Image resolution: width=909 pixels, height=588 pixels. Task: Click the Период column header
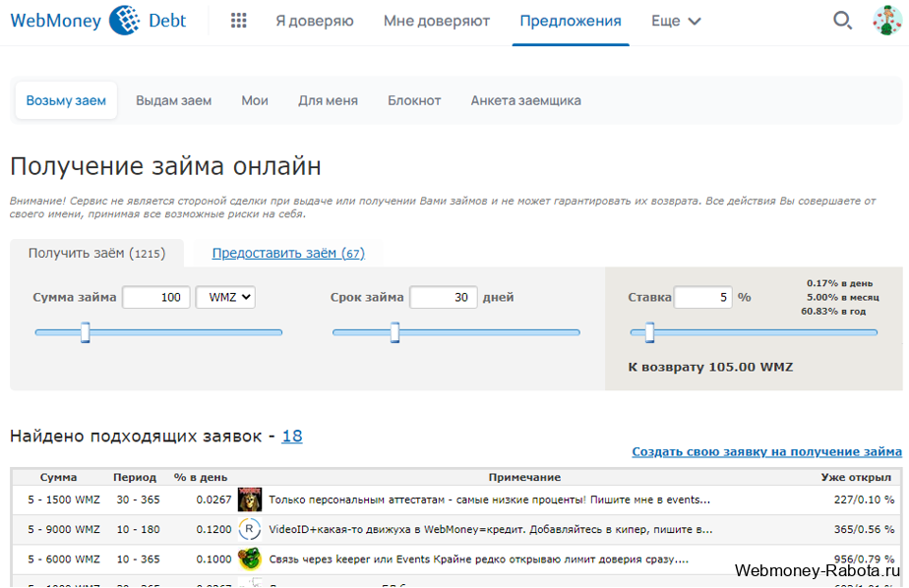click(x=135, y=477)
